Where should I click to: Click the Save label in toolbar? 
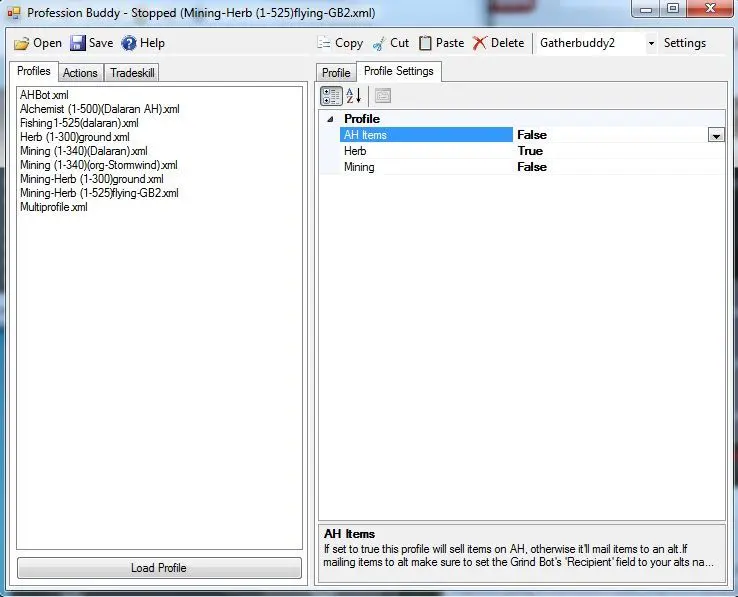pos(101,43)
